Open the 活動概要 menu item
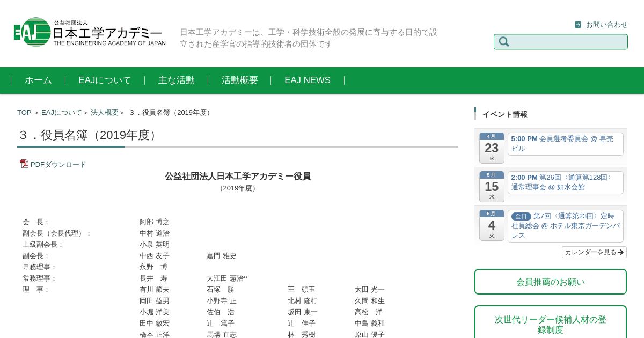This screenshot has width=644, height=338. (240, 80)
